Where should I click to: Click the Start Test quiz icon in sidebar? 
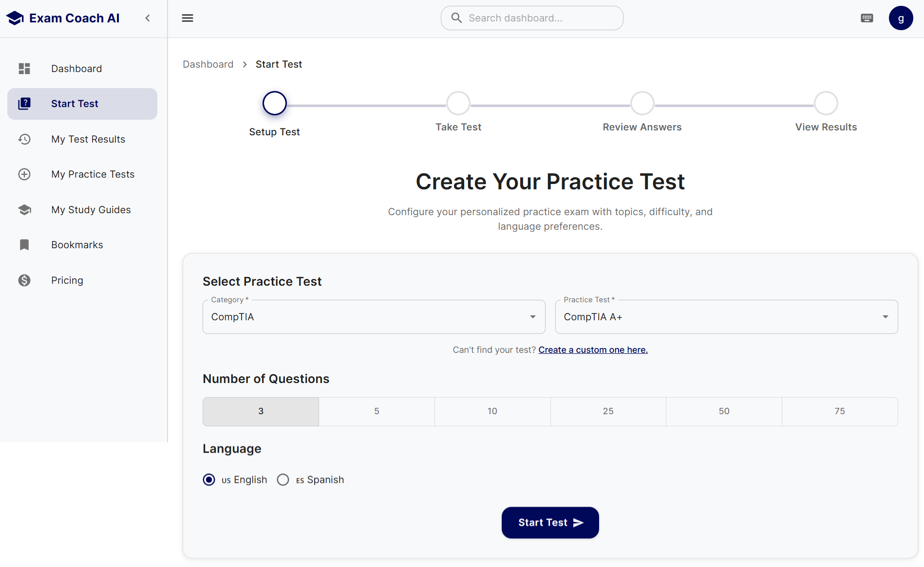pos(24,104)
